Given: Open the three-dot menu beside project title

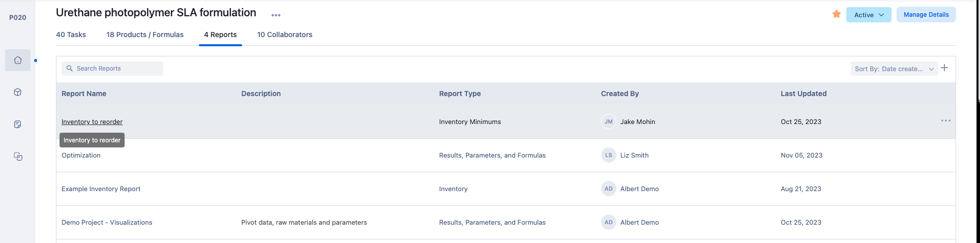Looking at the screenshot, I should 276,15.
